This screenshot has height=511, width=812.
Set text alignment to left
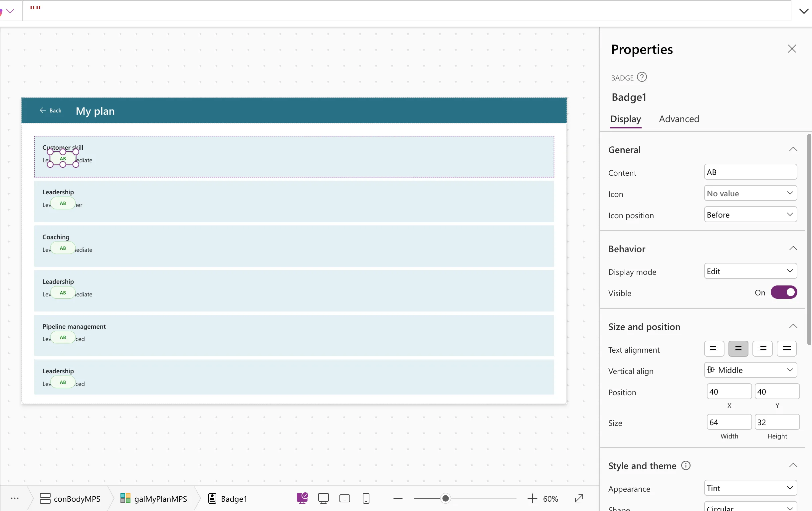pos(714,348)
